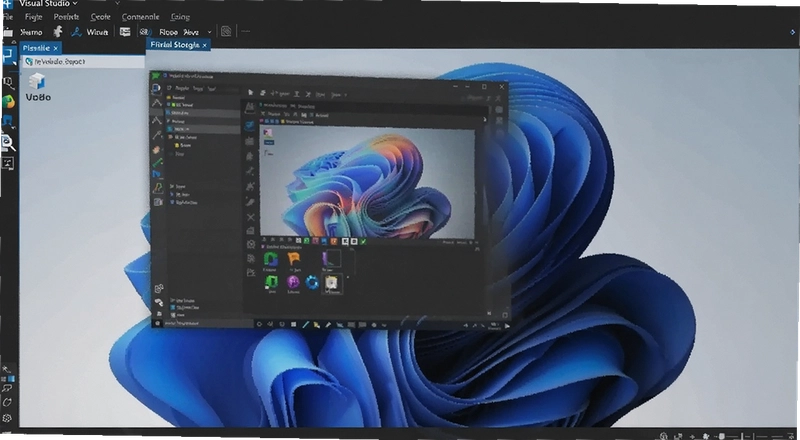Click the colorful bloom image preview thumbnail
800x440 pixels.
coord(367,182)
